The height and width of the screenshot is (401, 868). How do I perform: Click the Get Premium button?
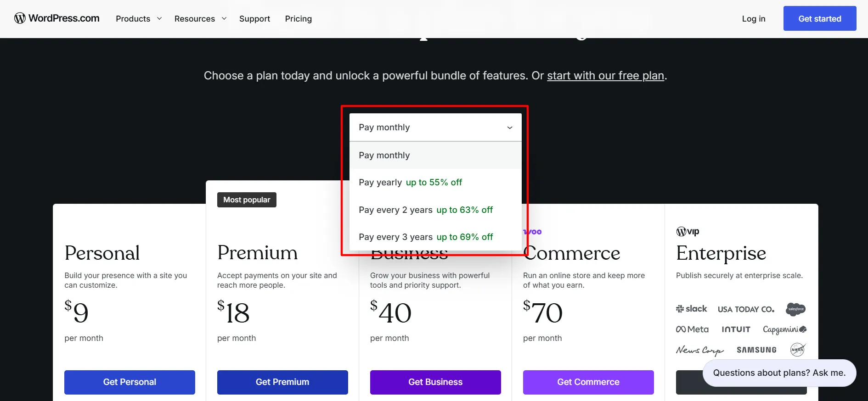click(x=282, y=382)
